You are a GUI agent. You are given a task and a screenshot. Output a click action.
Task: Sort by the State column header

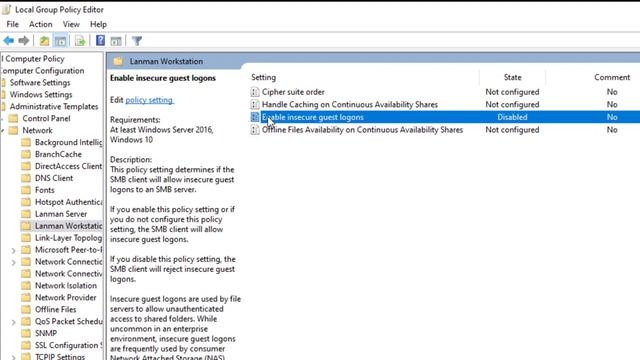tap(512, 77)
